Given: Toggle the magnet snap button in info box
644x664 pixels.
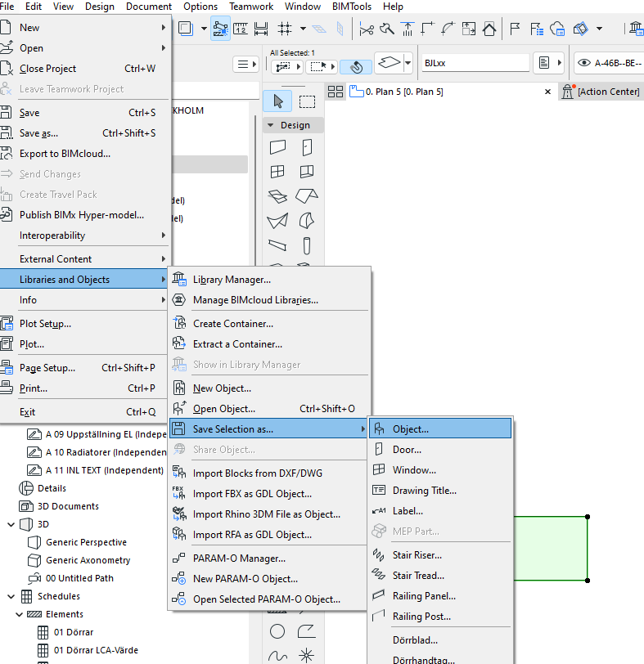Looking at the screenshot, I should pos(356,66).
